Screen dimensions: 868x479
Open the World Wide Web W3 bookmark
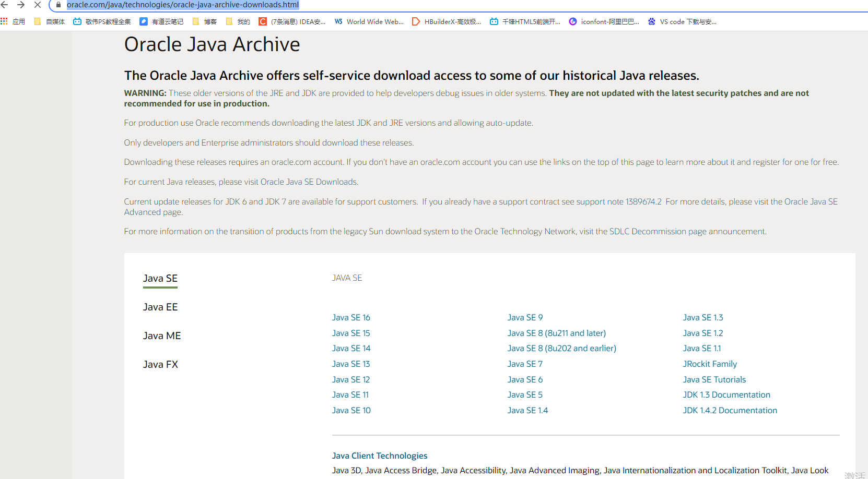(369, 21)
